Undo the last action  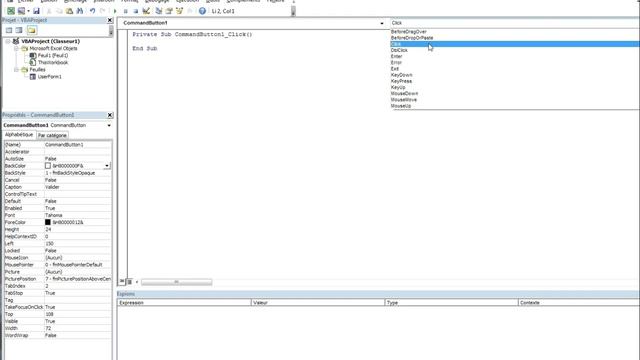93,11
